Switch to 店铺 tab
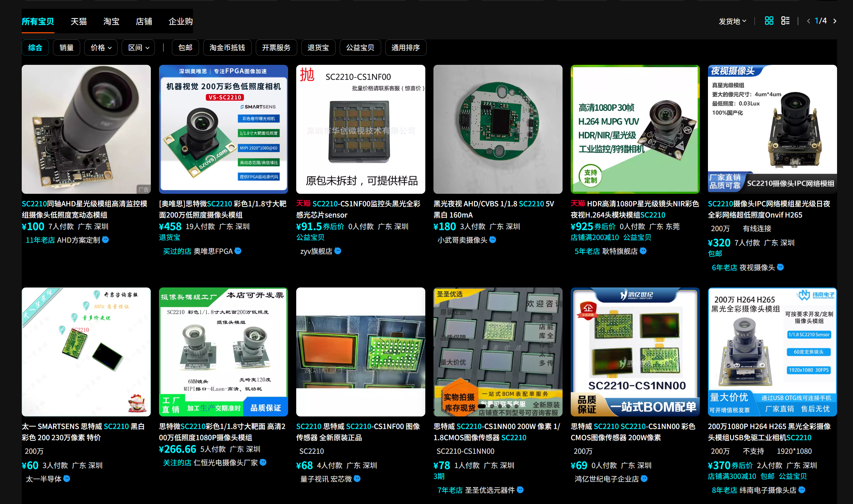853x504 pixels. coord(144,21)
